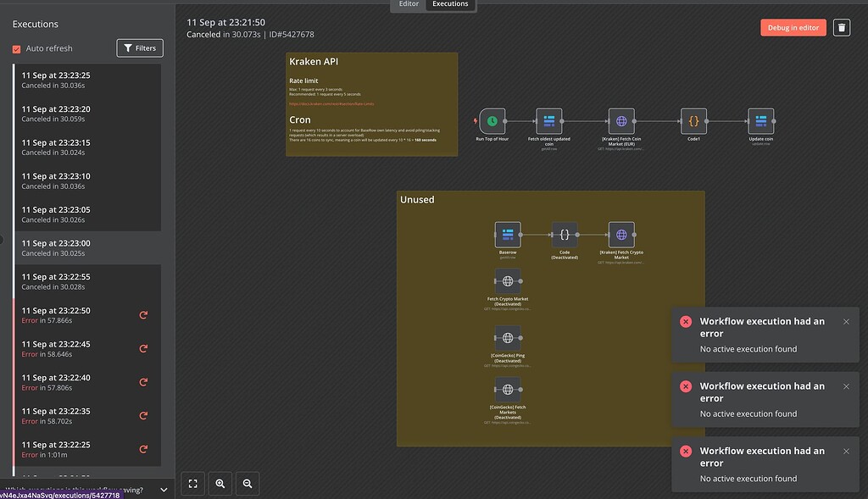
Task: Retry the 23:22:50 failed execution
Action: [144, 314]
